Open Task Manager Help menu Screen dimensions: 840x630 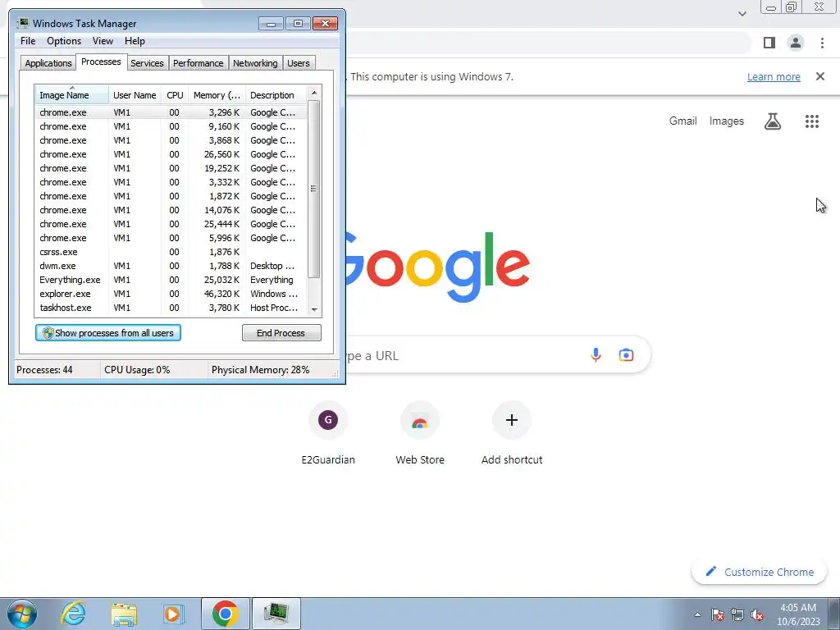pos(135,41)
